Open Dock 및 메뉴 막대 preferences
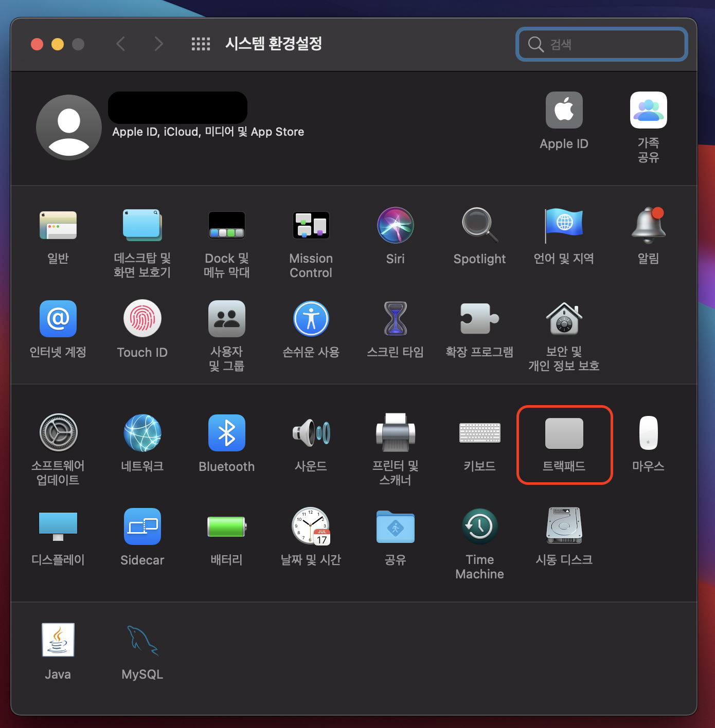Viewport: 715px width, 728px height. pyautogui.click(x=227, y=225)
